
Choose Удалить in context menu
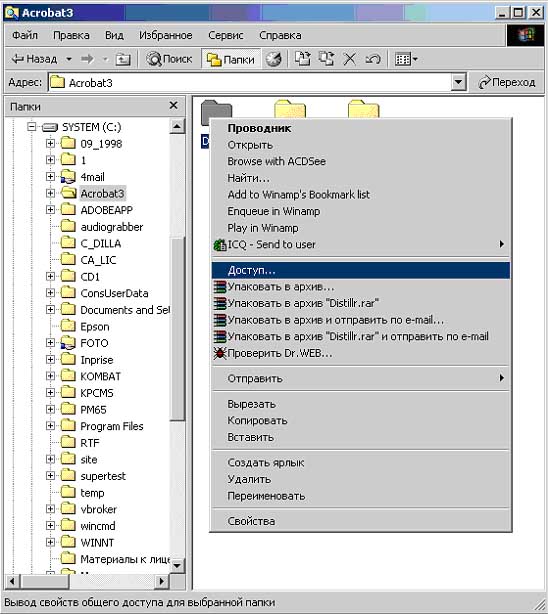pyautogui.click(x=360, y=479)
